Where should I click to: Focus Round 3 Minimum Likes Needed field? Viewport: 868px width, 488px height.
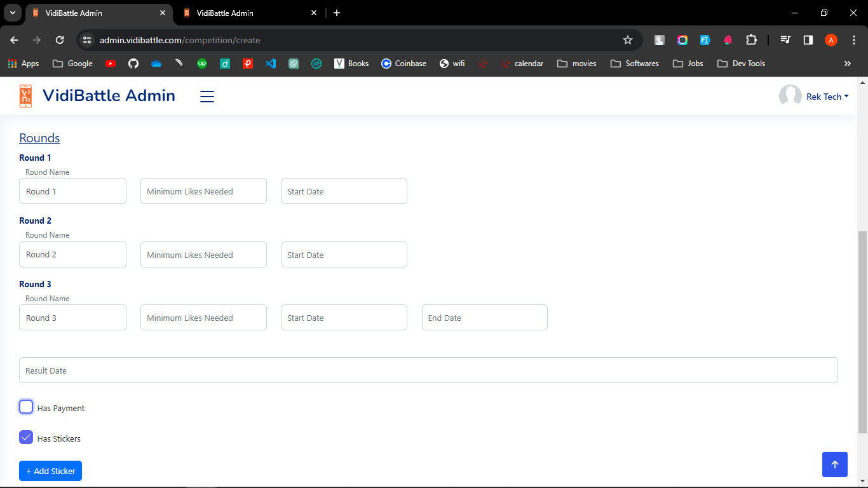pos(203,318)
